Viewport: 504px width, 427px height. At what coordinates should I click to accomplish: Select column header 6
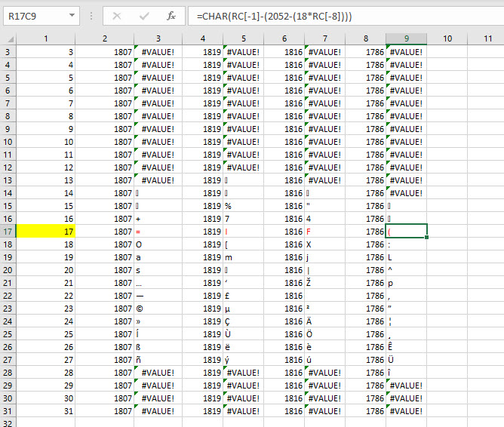(284, 39)
